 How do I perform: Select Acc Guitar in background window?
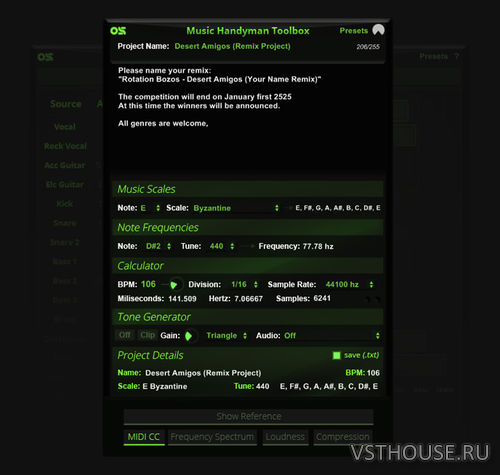coord(65,165)
